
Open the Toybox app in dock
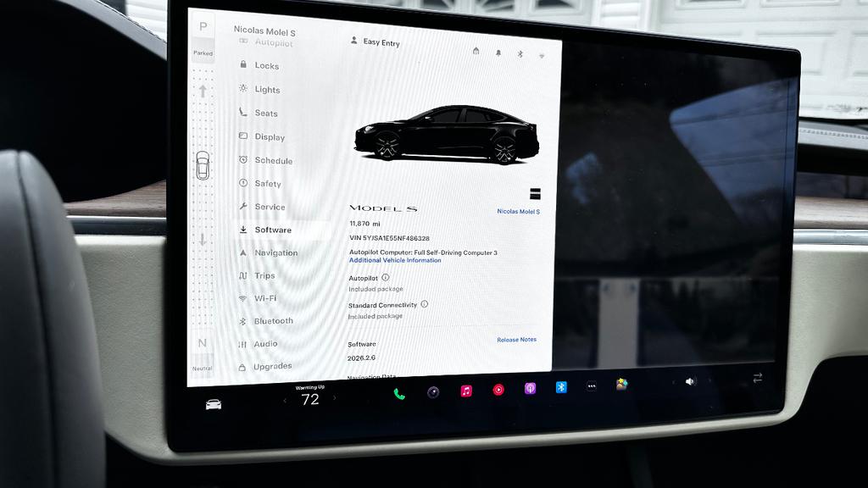[x=621, y=384]
